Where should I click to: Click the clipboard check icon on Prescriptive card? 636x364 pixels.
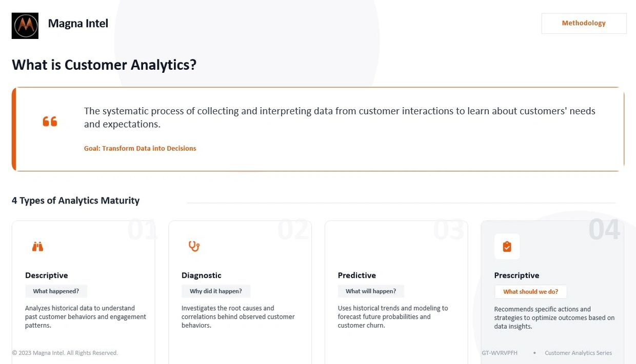click(507, 247)
